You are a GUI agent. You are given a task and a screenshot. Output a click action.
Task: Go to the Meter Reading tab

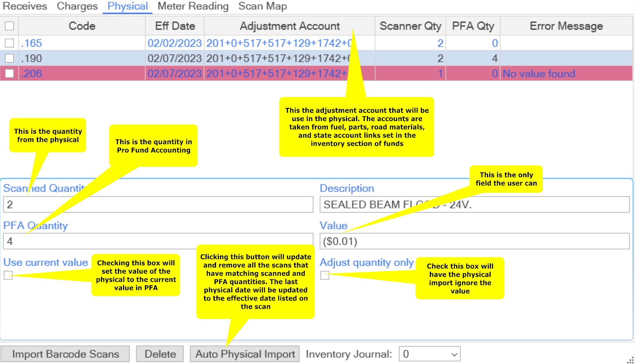pyautogui.click(x=193, y=7)
